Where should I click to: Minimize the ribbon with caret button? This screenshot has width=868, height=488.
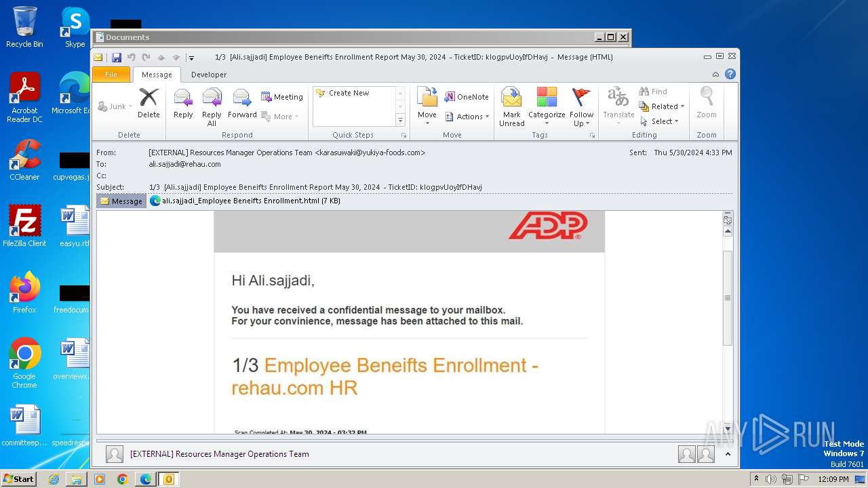[715, 75]
